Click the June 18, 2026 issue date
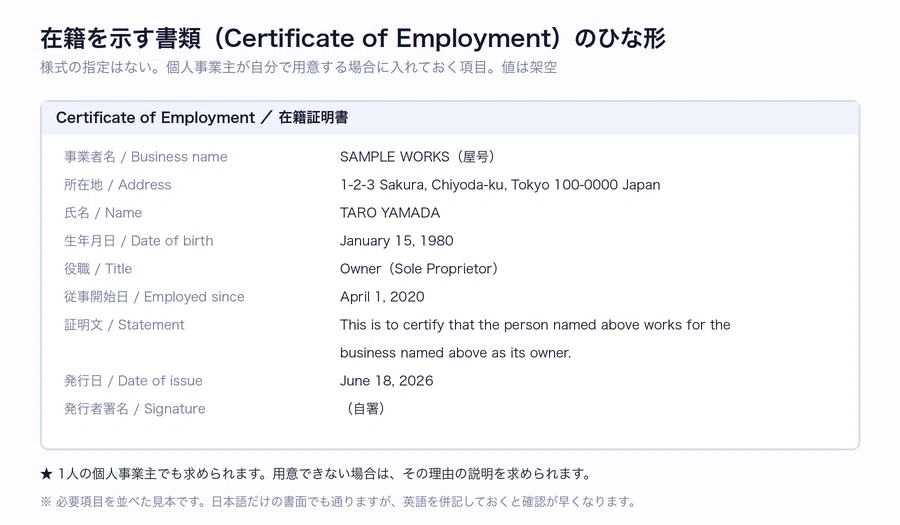The image size is (900, 525). click(386, 381)
